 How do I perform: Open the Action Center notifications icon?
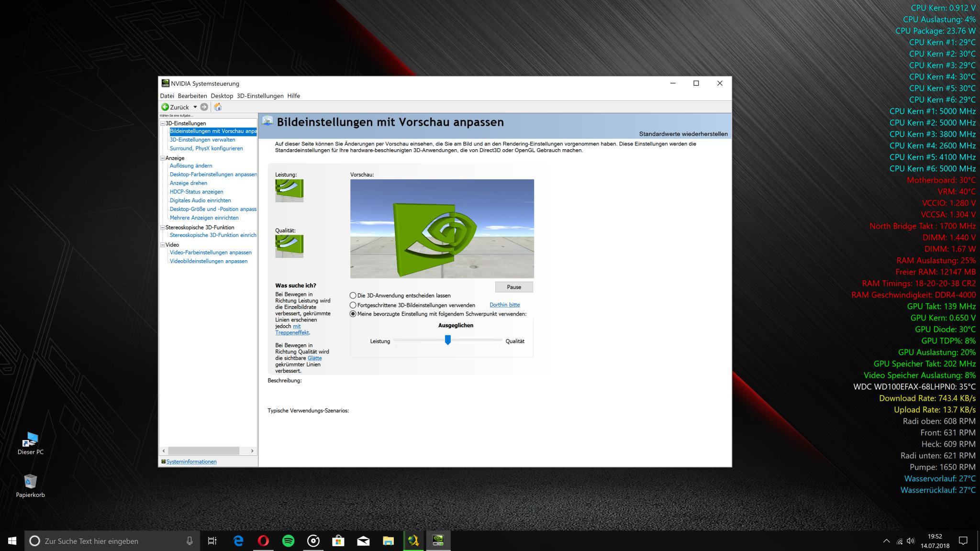(963, 541)
